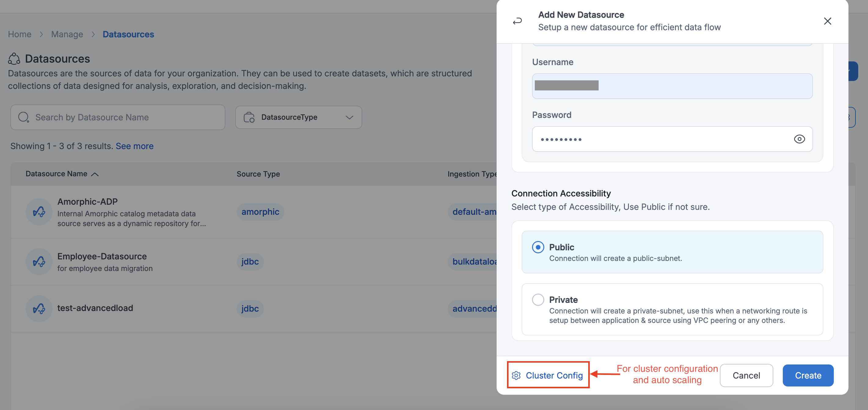
Task: Click the Cancel button
Action: pyautogui.click(x=746, y=375)
